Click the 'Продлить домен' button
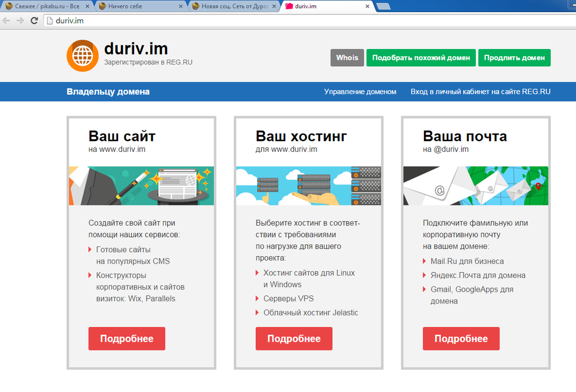The width and height of the screenshot is (576, 392). pyautogui.click(x=514, y=58)
